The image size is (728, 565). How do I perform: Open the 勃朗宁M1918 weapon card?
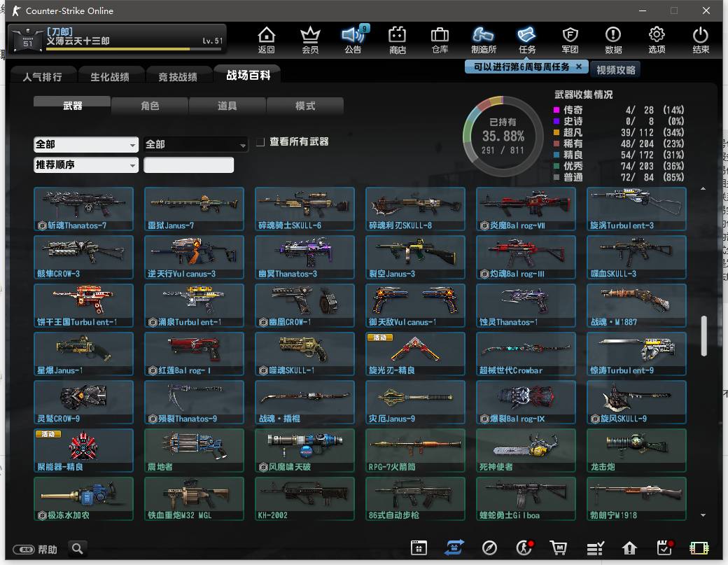pyautogui.click(x=636, y=498)
